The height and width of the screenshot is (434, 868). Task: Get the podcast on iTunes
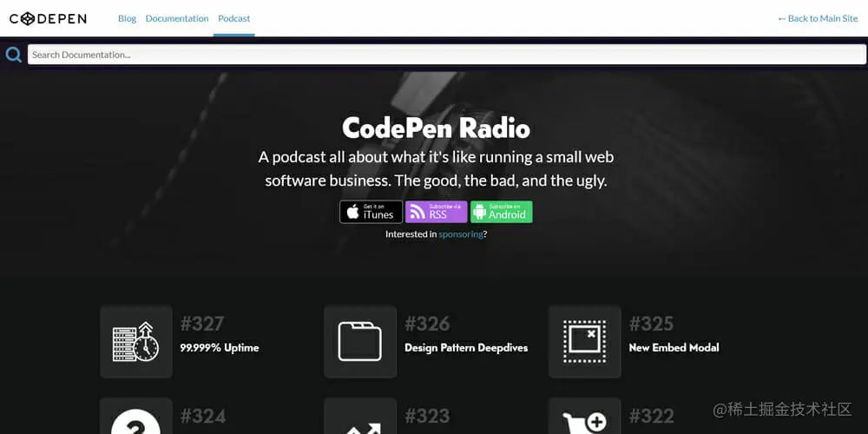click(x=371, y=212)
